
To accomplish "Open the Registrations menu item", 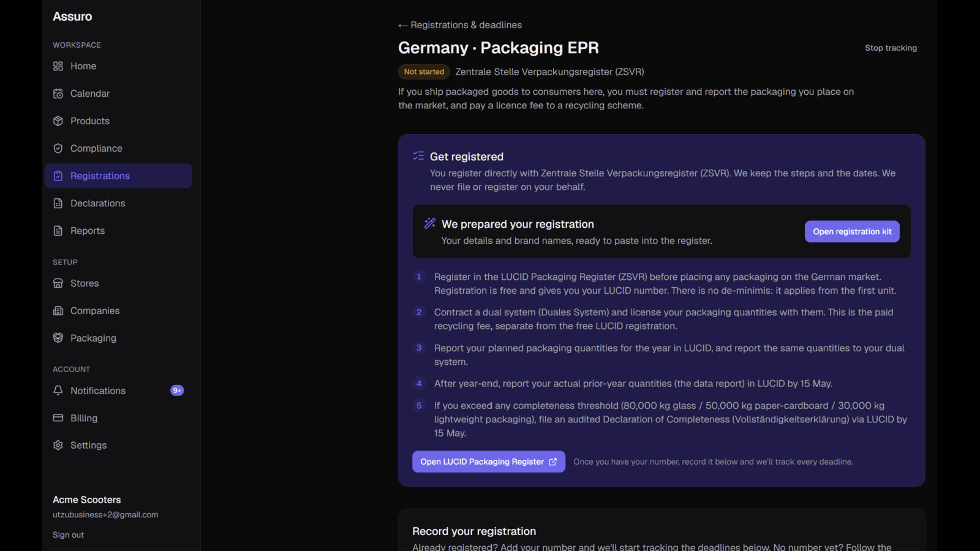I will (x=118, y=176).
